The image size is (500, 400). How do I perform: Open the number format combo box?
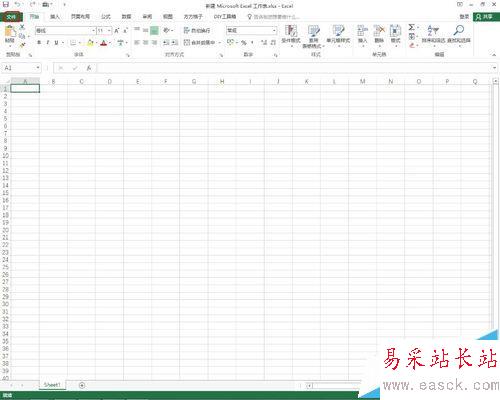click(x=251, y=30)
